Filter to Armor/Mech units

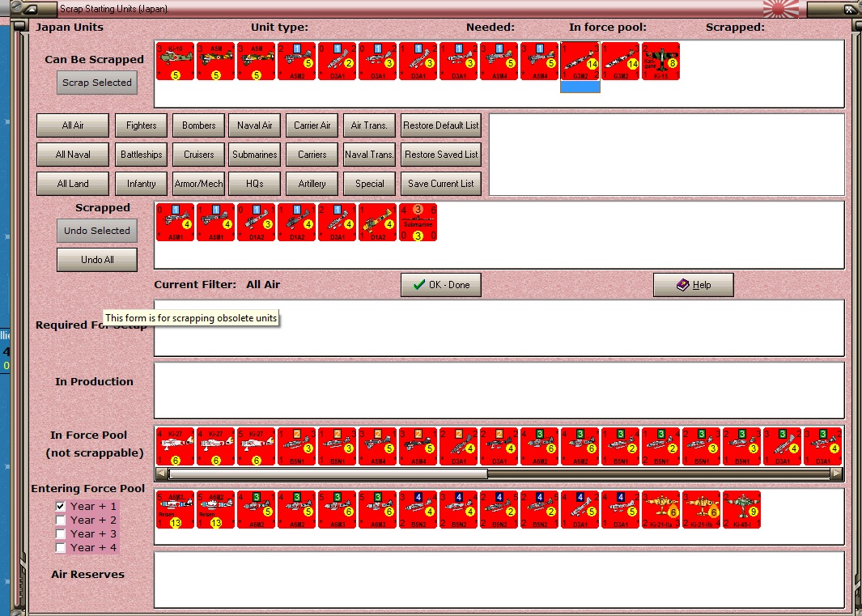[x=198, y=184]
